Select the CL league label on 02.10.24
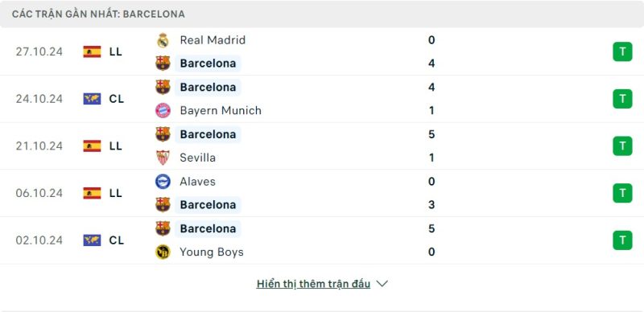Image resolution: width=644 pixels, height=312 pixels. click(x=116, y=240)
